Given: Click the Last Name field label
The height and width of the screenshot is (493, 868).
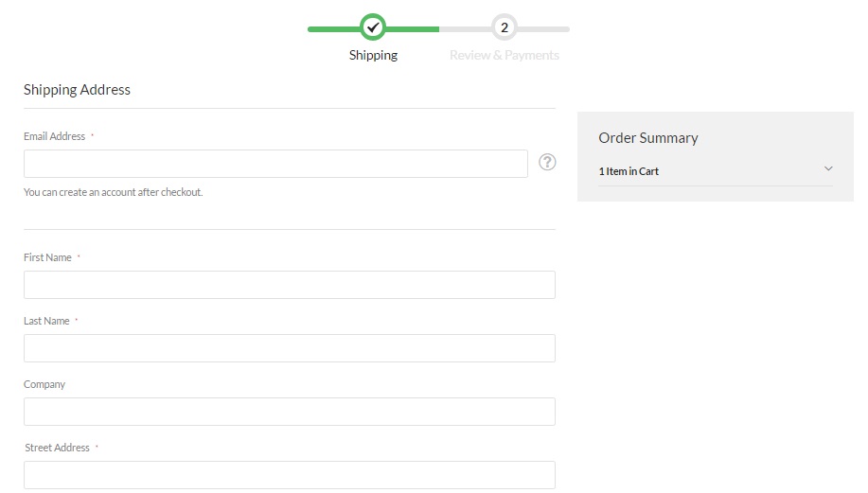Looking at the screenshot, I should tap(46, 321).
